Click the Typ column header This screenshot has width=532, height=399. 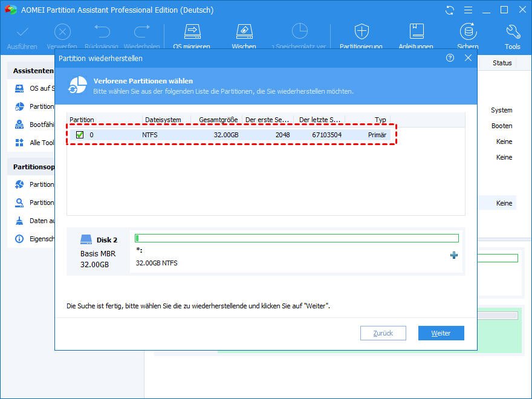pos(368,120)
